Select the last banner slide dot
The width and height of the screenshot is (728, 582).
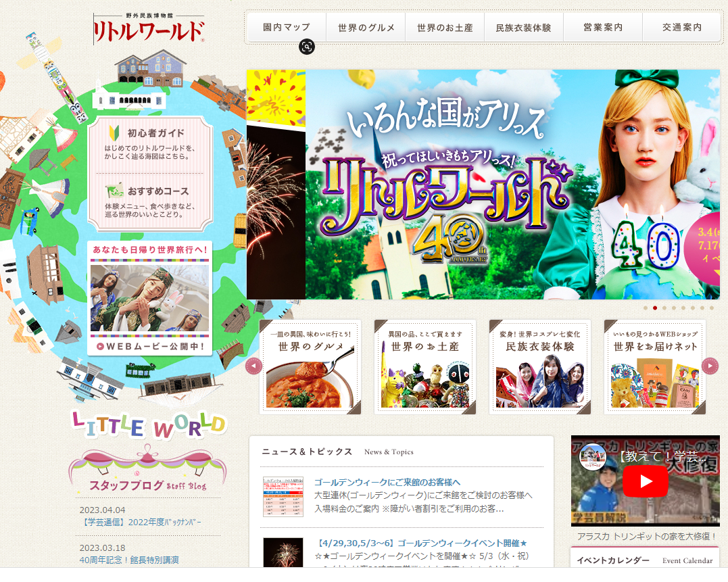[x=712, y=308]
